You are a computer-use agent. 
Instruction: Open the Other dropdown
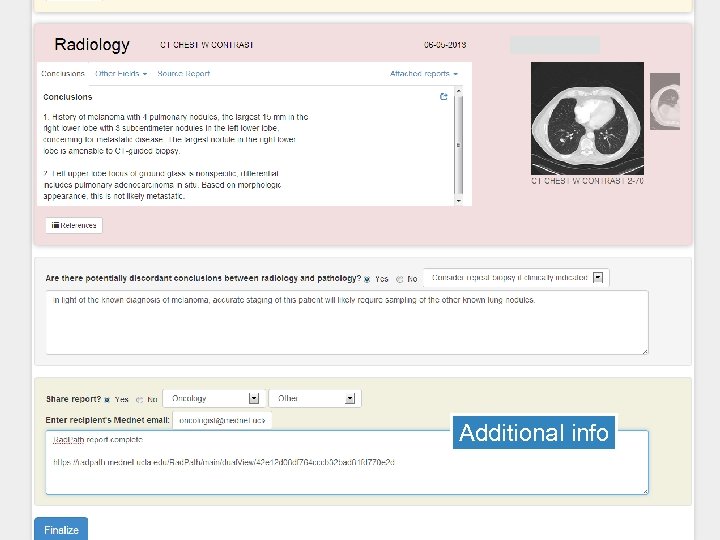(315, 399)
